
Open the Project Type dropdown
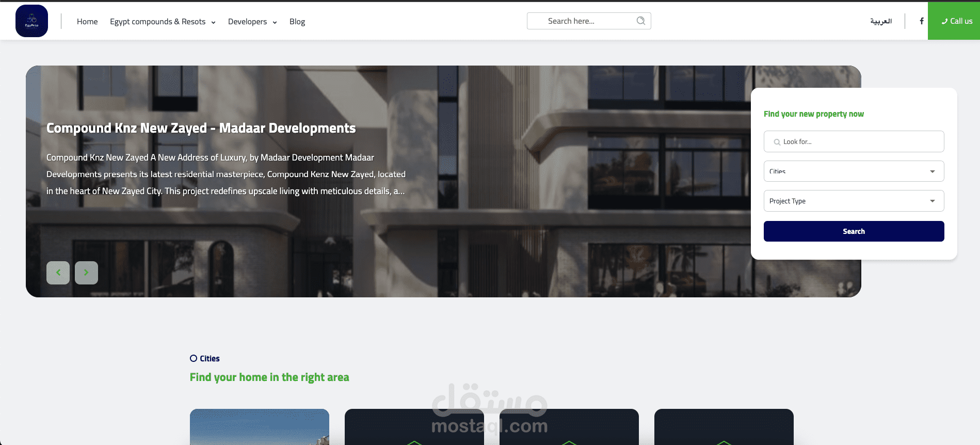[854, 201]
